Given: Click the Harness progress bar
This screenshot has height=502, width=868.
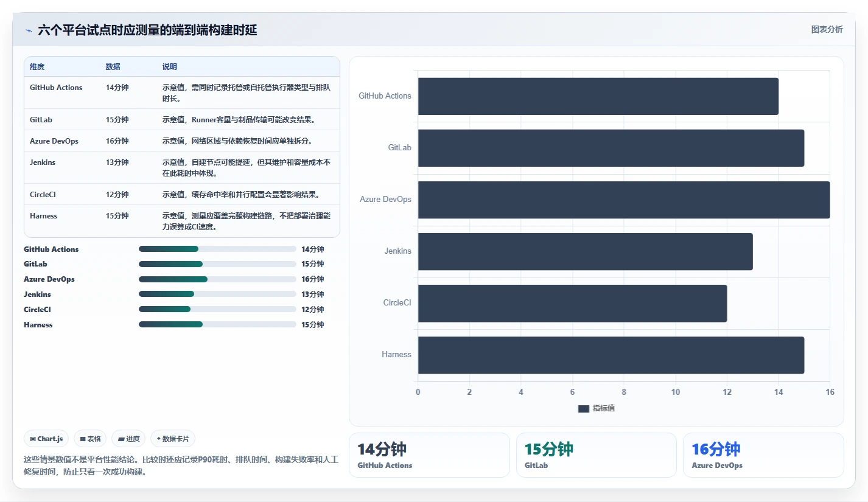Looking at the screenshot, I should (217, 325).
